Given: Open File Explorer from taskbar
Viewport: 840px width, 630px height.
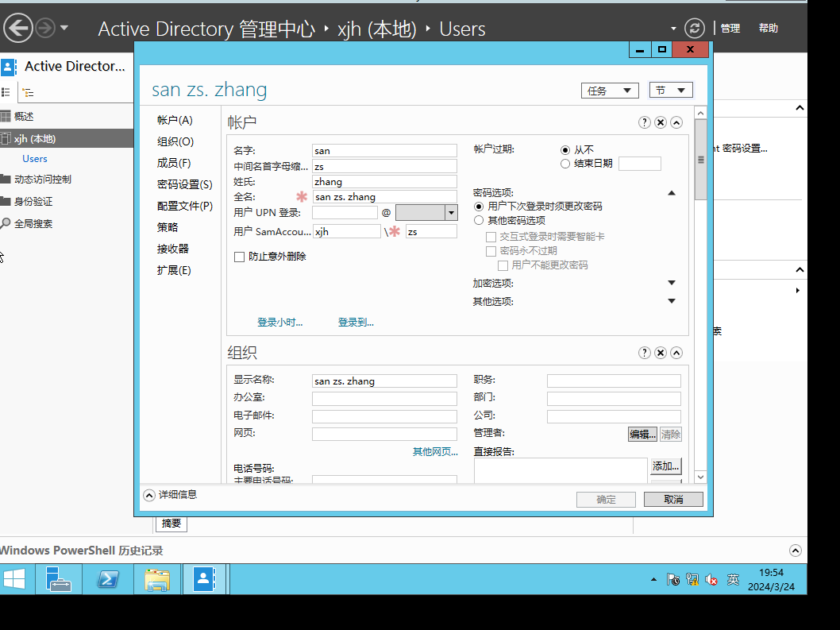Looking at the screenshot, I should [x=157, y=579].
